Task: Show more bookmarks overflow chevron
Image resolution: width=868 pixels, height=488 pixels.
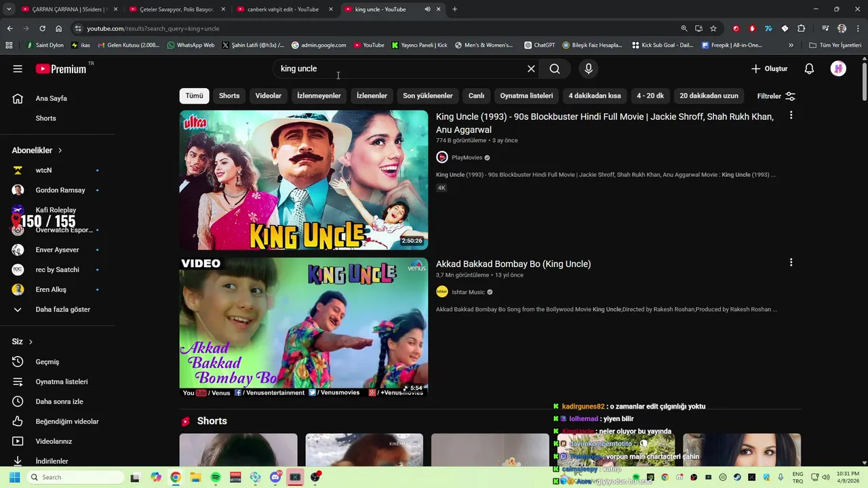Action: [791, 45]
